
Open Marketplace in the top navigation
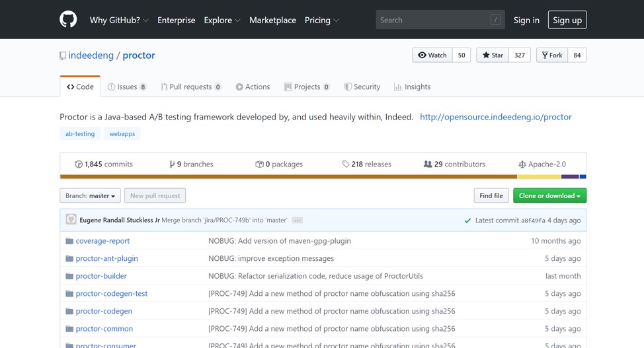(x=272, y=20)
